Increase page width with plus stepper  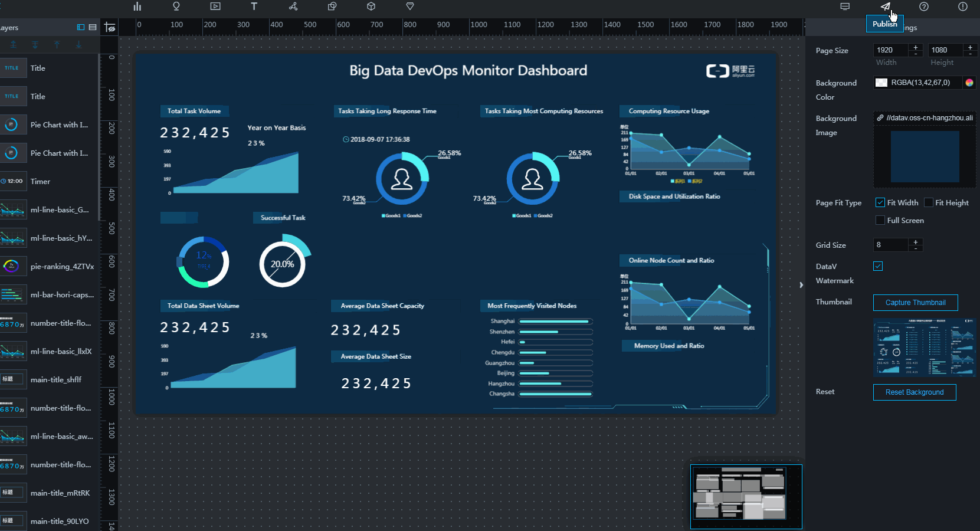(x=916, y=47)
